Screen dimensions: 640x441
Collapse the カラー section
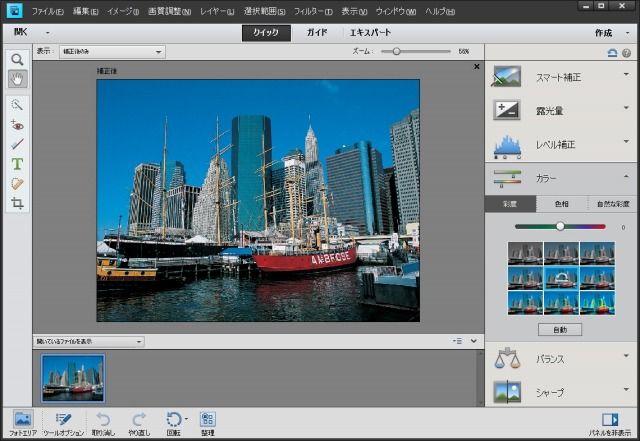pos(626,176)
